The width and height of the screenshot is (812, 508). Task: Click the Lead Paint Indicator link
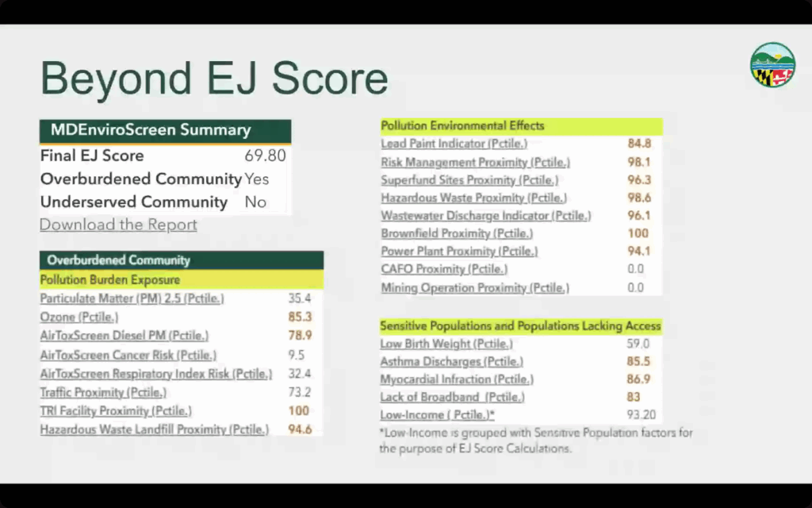pyautogui.click(x=454, y=144)
